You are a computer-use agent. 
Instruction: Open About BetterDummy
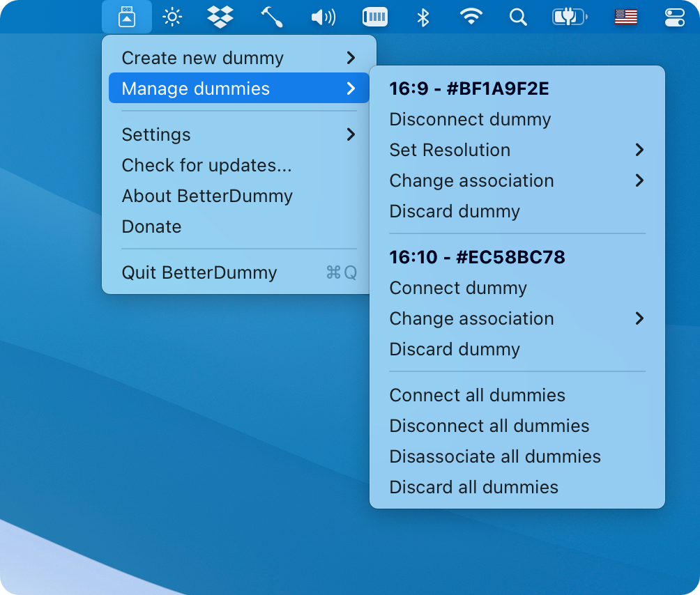coord(239,196)
